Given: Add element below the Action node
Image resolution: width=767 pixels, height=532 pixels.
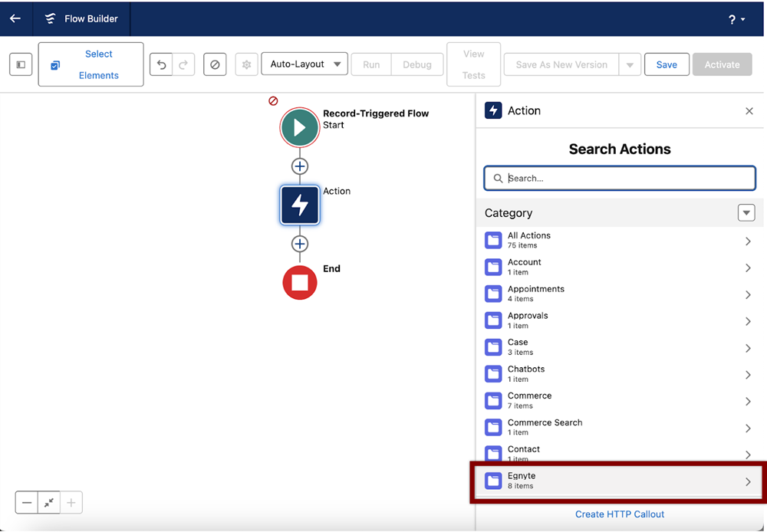Looking at the screenshot, I should 300,244.
